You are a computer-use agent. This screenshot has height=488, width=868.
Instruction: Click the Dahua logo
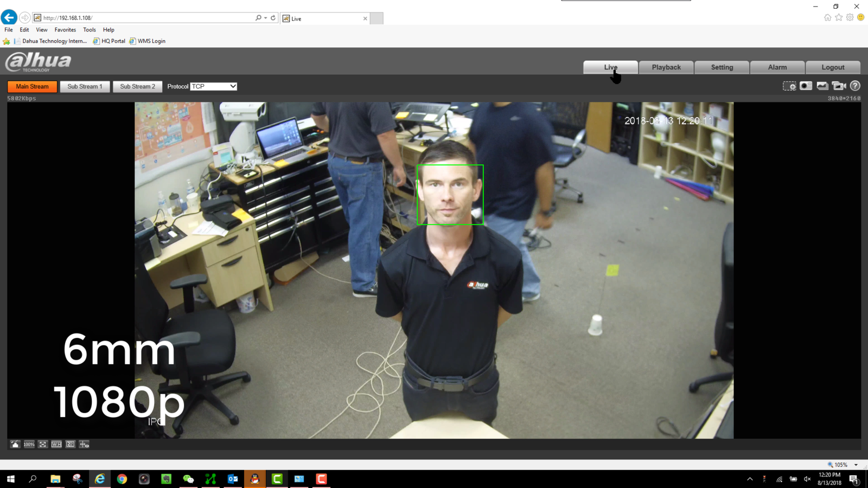point(38,62)
